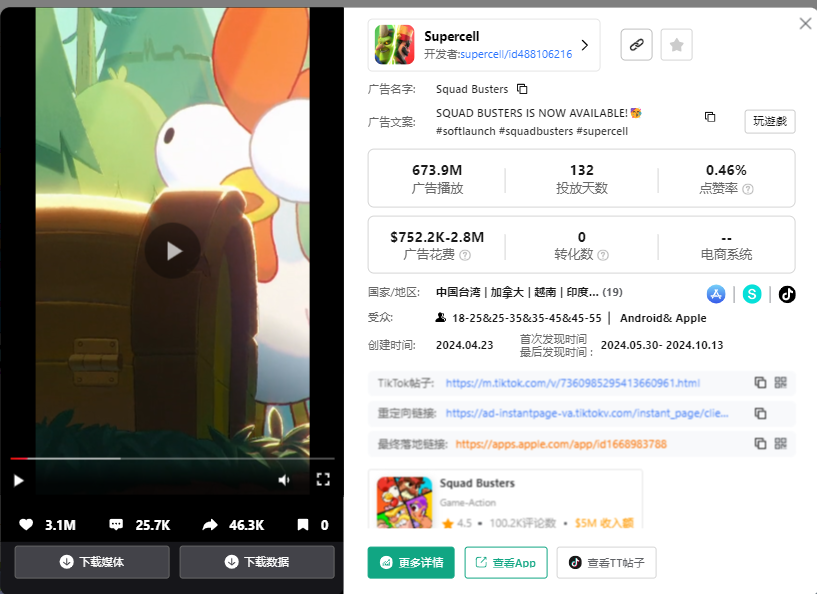Copy the ad copy text

tap(710, 117)
